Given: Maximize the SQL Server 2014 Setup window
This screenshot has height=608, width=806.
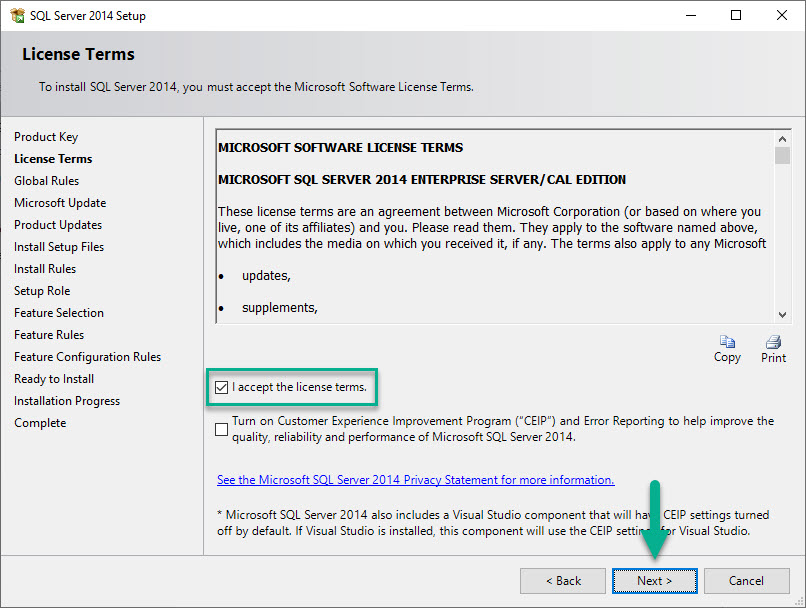Looking at the screenshot, I should click(x=736, y=15).
